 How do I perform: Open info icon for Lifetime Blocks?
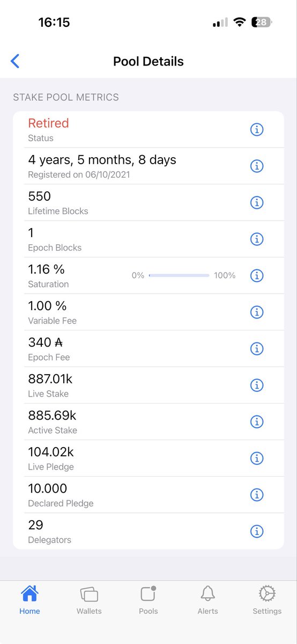point(257,202)
